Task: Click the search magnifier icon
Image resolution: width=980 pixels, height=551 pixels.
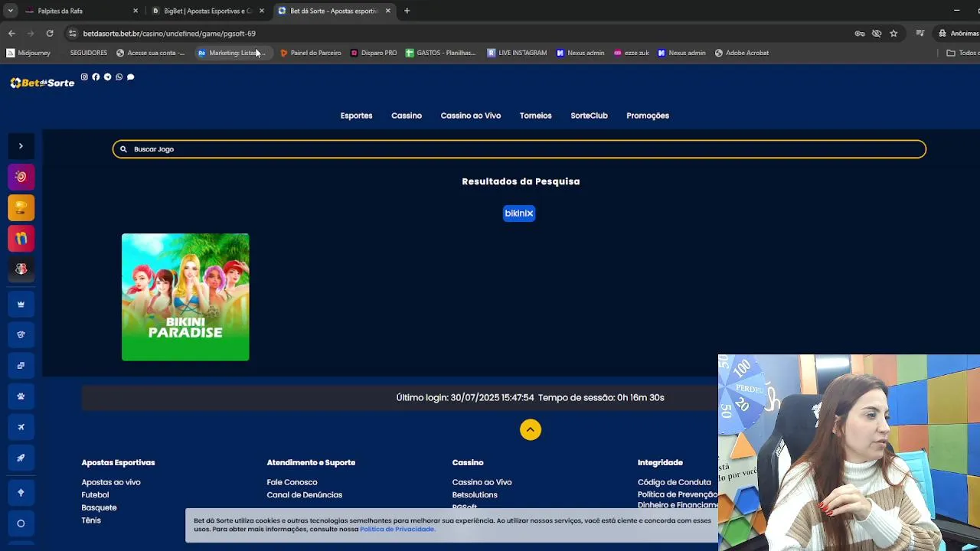Action: point(123,149)
